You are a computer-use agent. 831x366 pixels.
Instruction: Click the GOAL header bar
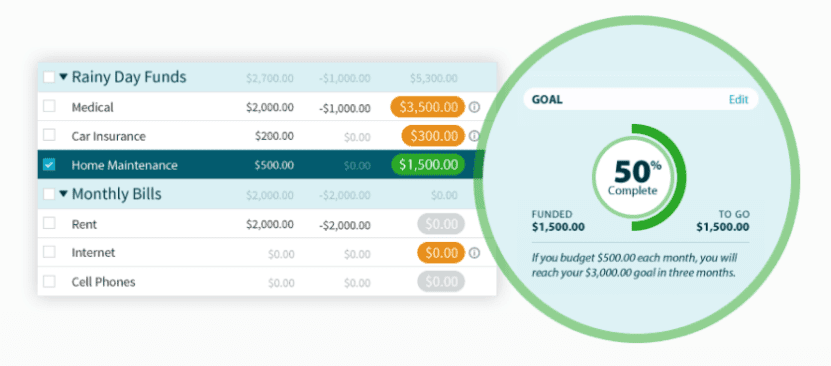pyautogui.click(x=641, y=100)
